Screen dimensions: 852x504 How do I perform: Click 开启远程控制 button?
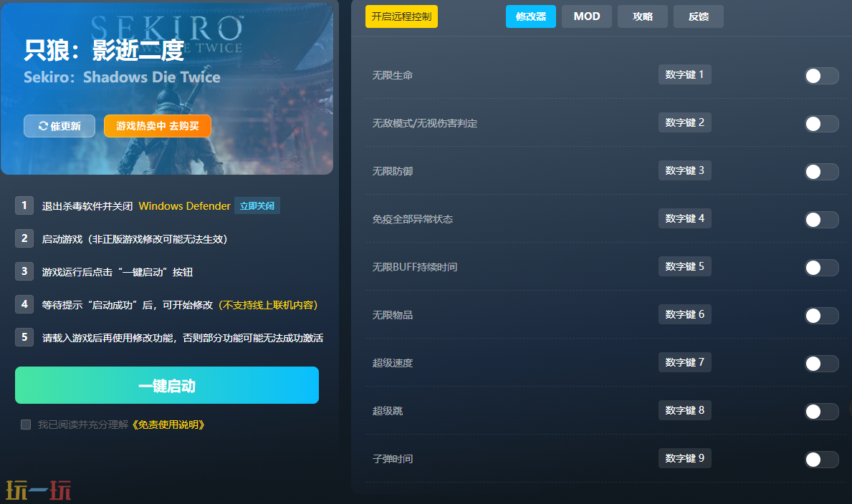click(x=401, y=16)
